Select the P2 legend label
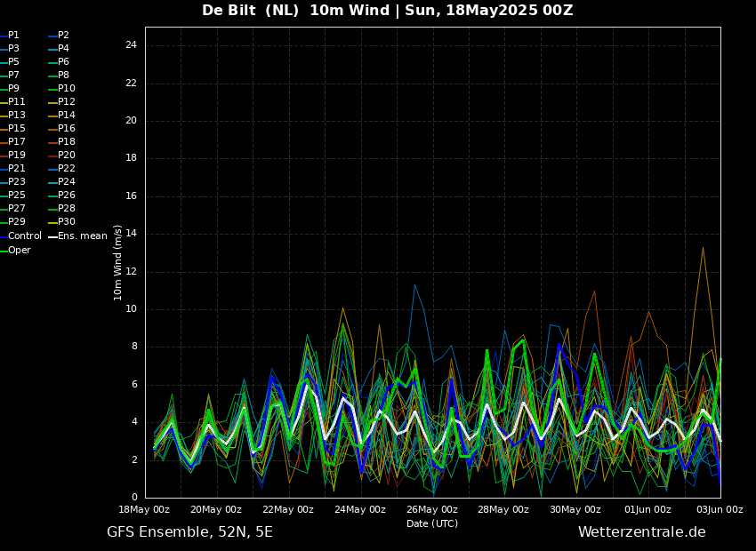This screenshot has height=551, width=756. (x=63, y=36)
